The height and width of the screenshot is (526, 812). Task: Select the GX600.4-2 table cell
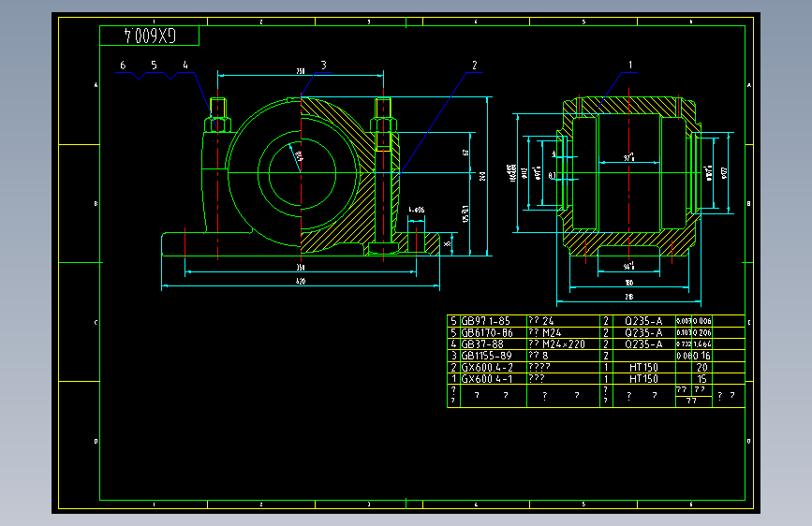pos(493,367)
